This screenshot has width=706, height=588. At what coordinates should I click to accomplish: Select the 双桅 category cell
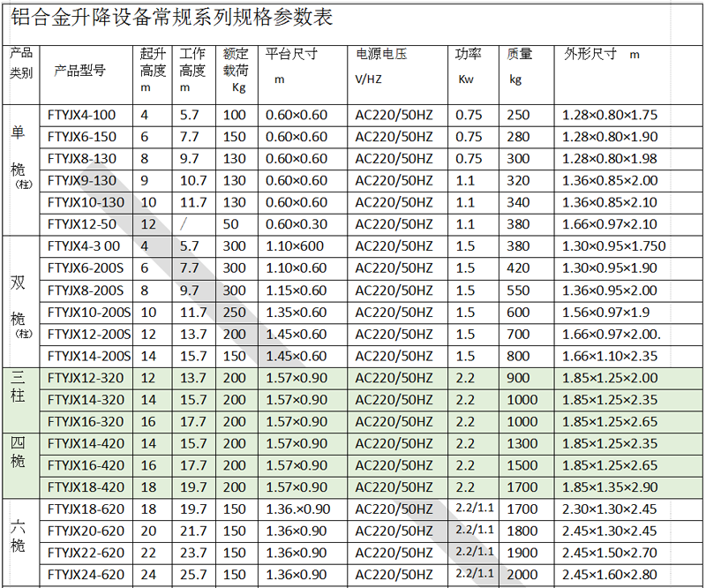[x=19, y=300]
